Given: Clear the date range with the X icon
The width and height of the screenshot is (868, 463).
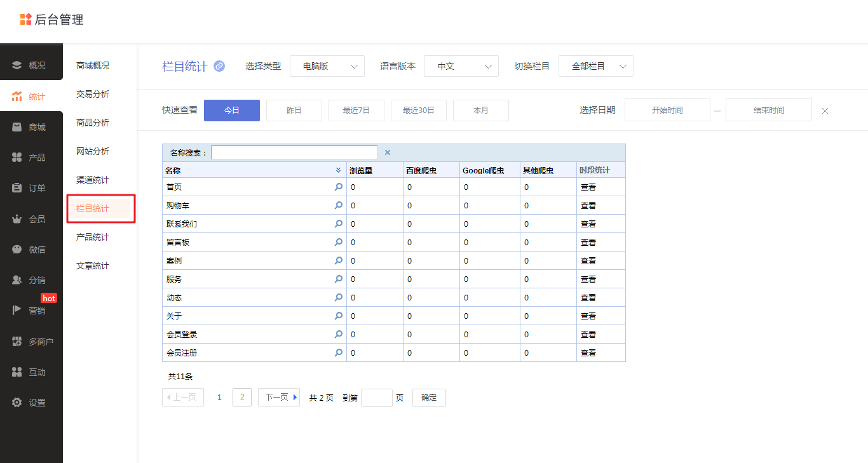Looking at the screenshot, I should [825, 111].
